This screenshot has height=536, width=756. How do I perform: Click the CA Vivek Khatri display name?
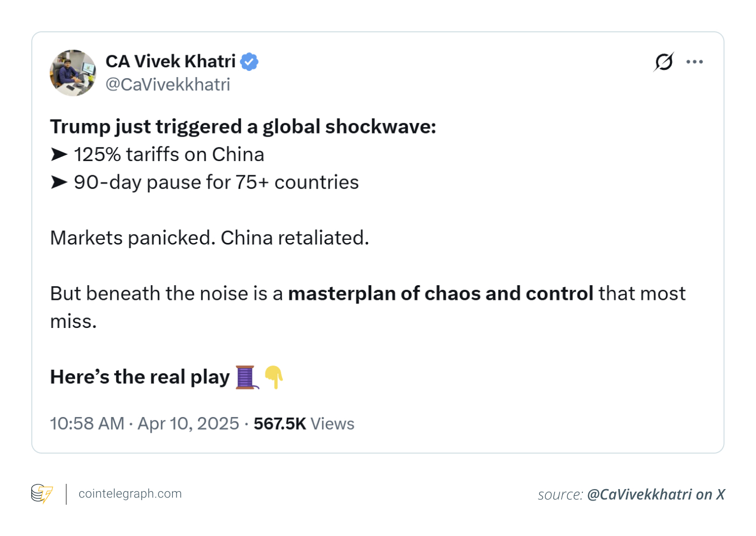pos(170,62)
